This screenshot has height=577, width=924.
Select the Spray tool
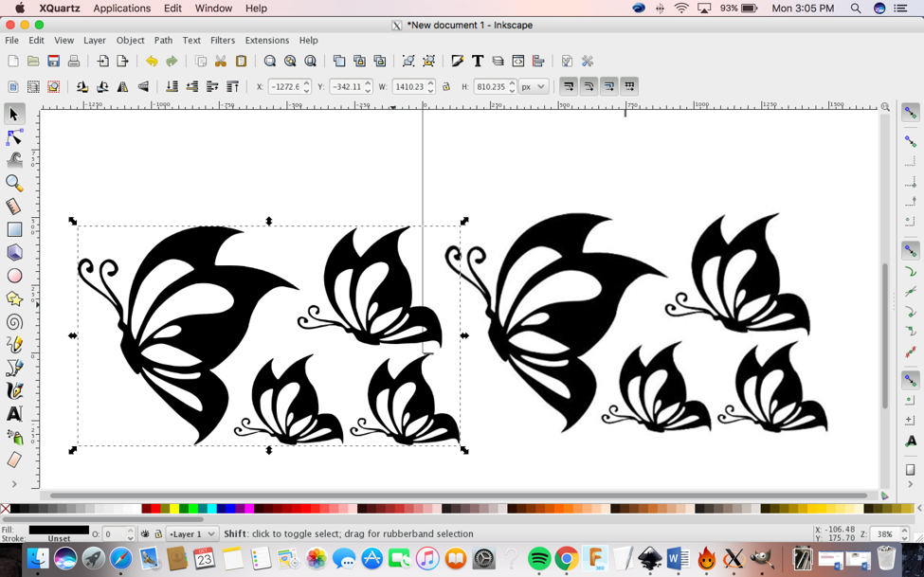14,437
